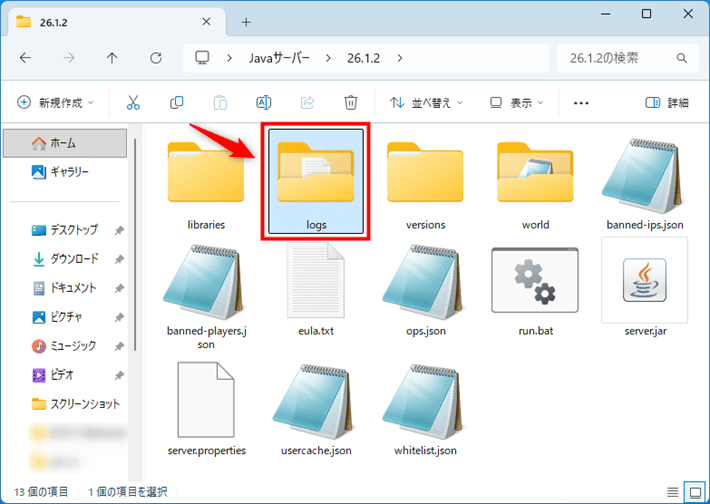710x504 pixels.
Task: Select the run.bat file
Action: coord(536,290)
